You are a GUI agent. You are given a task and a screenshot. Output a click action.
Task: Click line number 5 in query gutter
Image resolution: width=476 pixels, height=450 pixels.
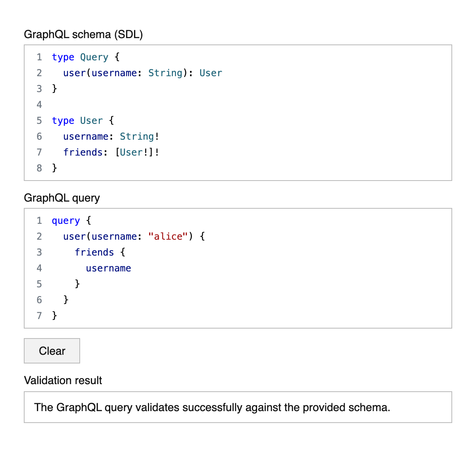(39, 284)
